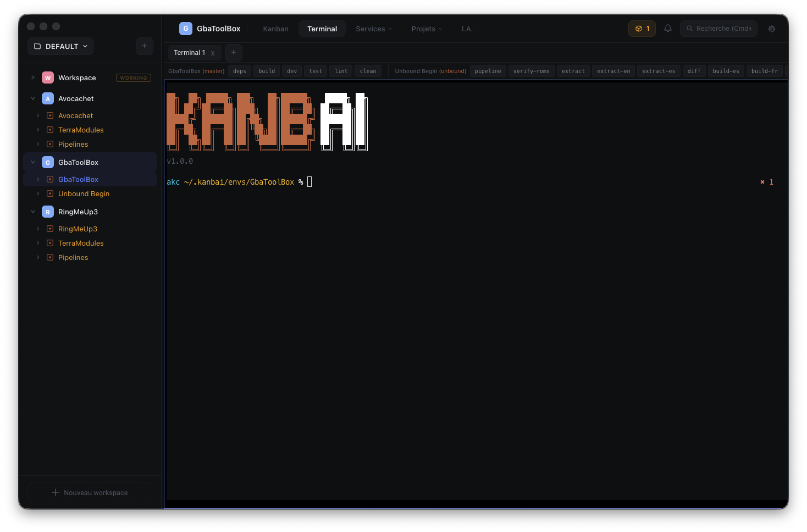Switch to the Kanban tab
The height and width of the screenshot is (532, 807).
click(275, 29)
